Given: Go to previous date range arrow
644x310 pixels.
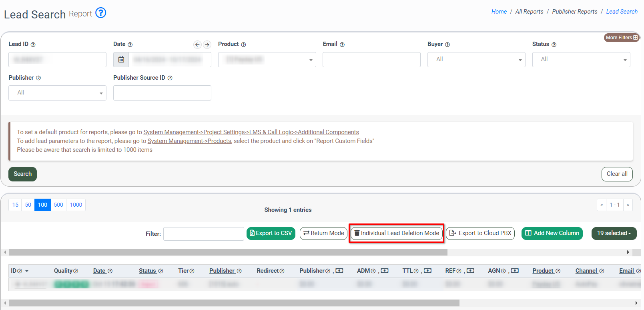Looking at the screenshot, I should pyautogui.click(x=197, y=45).
